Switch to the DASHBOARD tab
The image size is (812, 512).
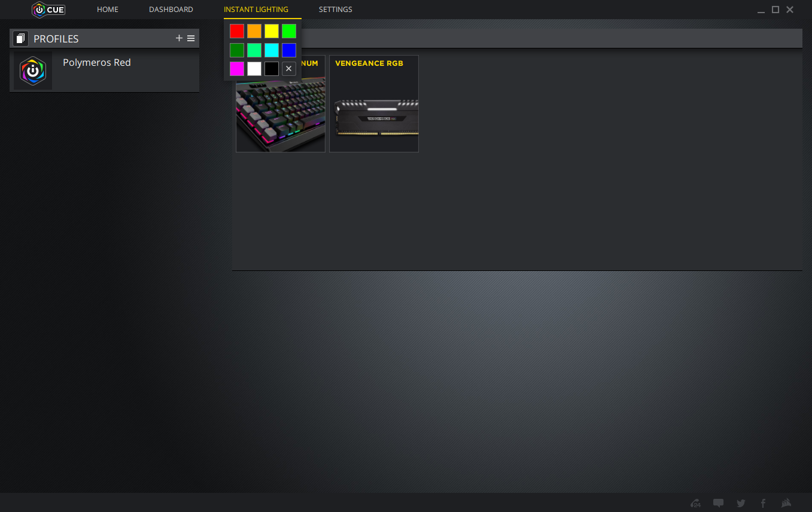171,10
